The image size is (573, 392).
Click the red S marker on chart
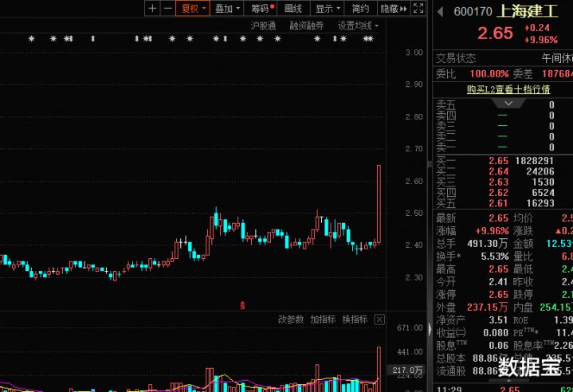click(242, 305)
